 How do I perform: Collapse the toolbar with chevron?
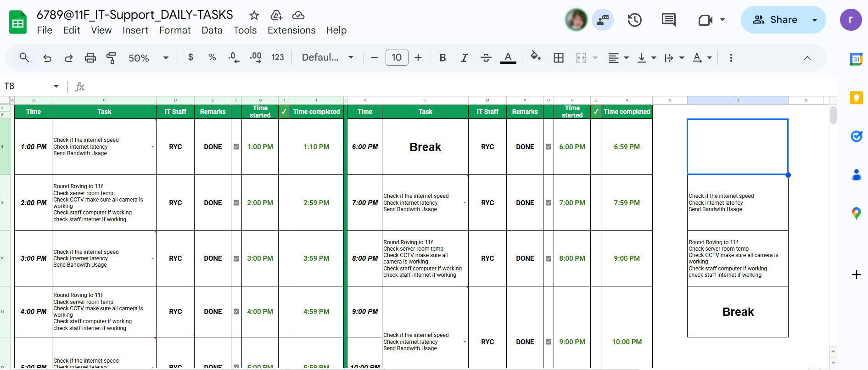(x=807, y=58)
